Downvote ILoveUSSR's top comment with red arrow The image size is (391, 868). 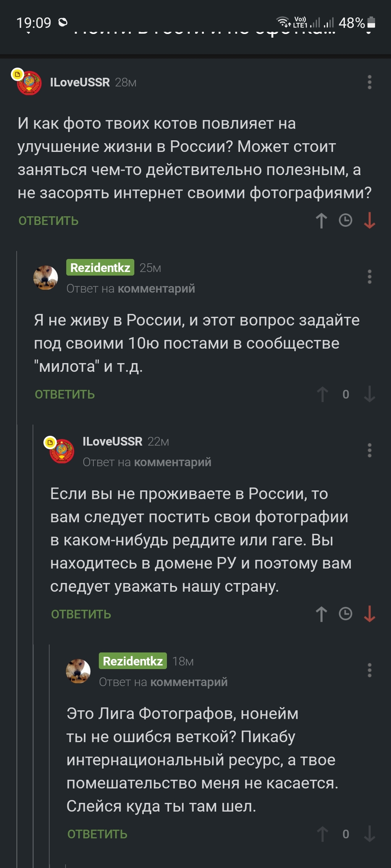pos(369,221)
